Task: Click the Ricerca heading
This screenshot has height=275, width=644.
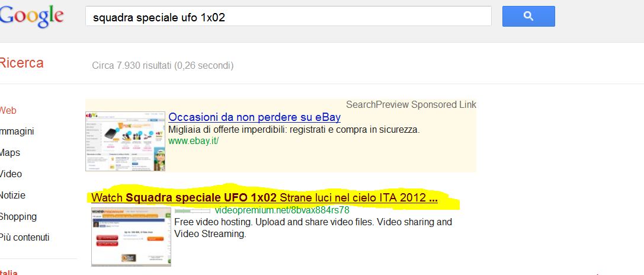Action: [21, 63]
